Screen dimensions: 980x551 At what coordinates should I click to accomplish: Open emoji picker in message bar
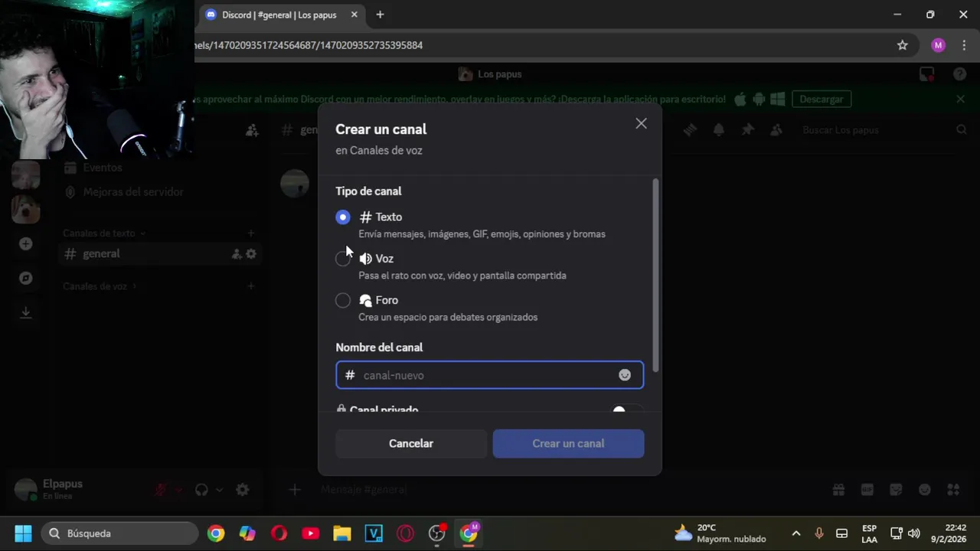click(x=924, y=490)
